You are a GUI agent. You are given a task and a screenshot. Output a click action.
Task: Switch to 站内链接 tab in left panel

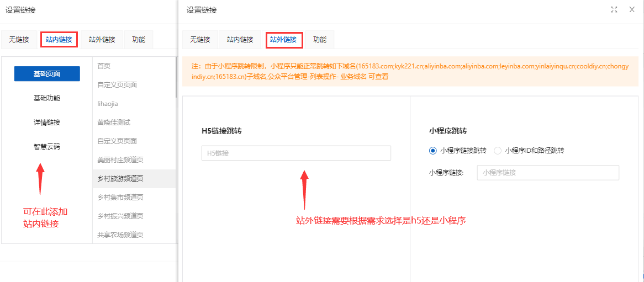[59, 39]
